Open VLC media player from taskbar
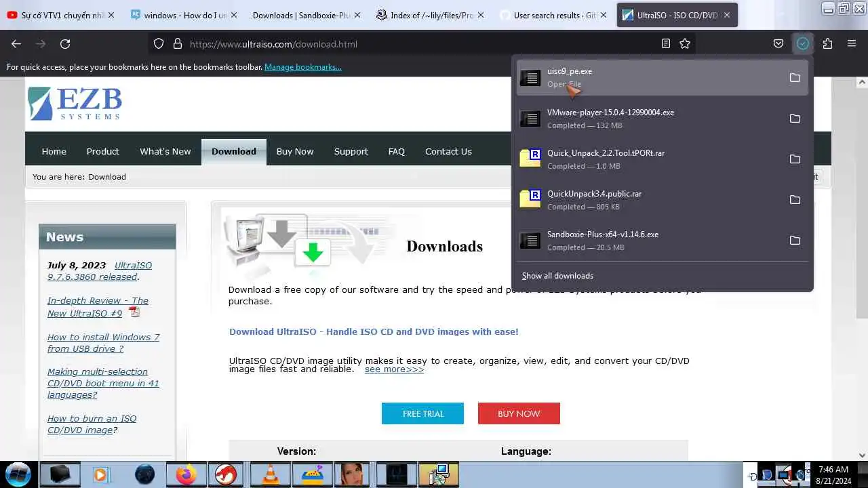Viewport: 868px width, 488px height. [x=271, y=474]
